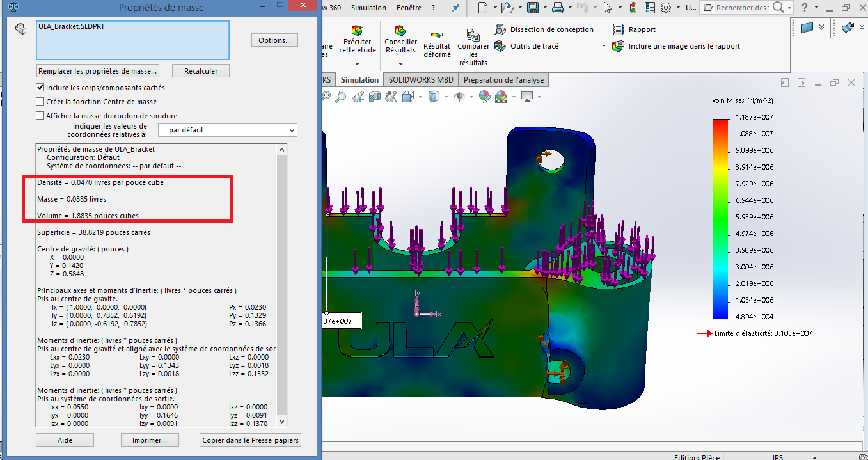Click Inclure une image dans le rapport
This screenshot has height=460, width=868.
tap(676, 46)
